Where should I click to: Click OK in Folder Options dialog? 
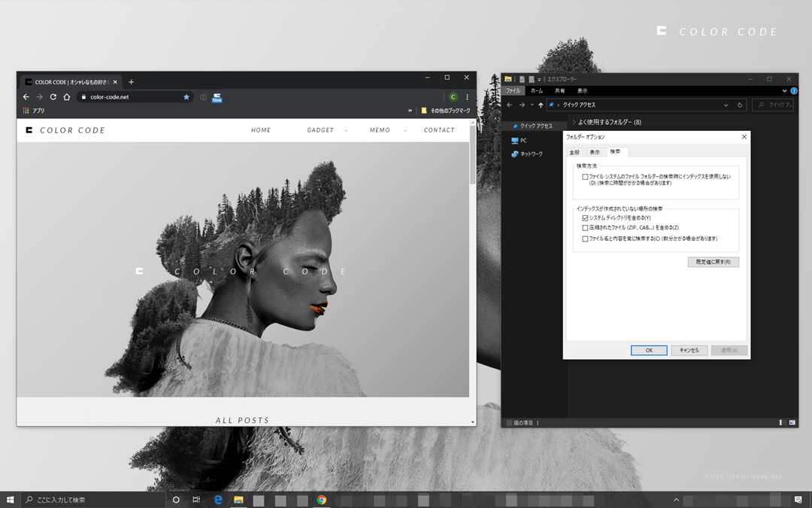(x=649, y=351)
